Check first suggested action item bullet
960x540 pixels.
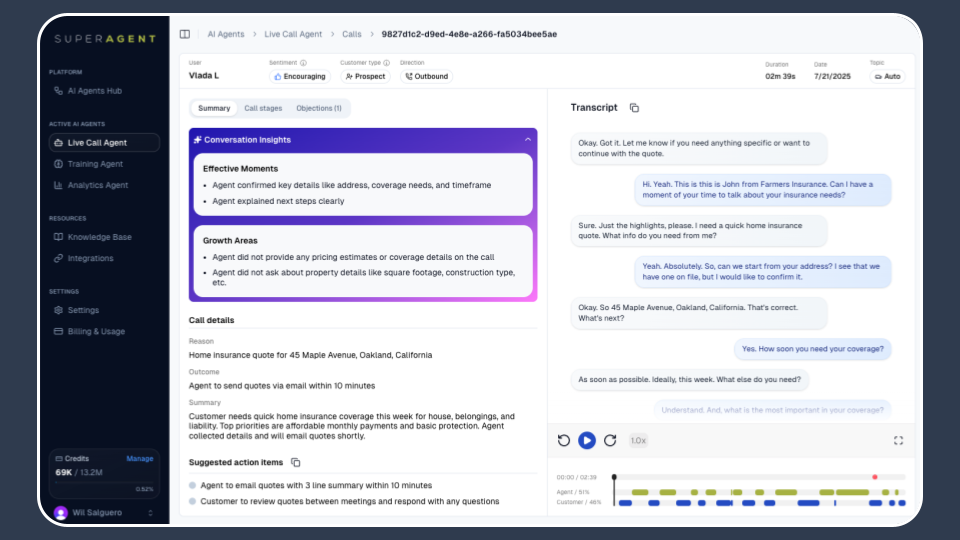point(193,485)
